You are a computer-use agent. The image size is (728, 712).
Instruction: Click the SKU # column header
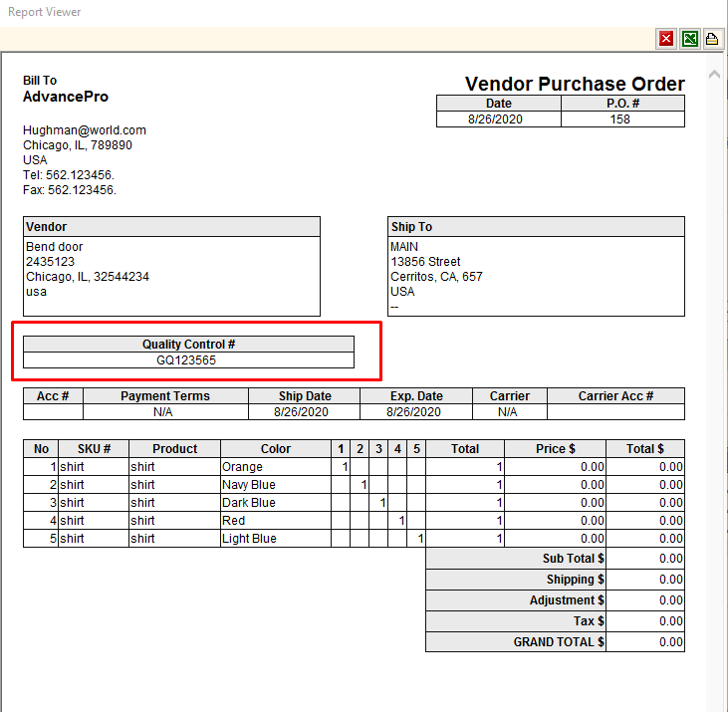94,449
